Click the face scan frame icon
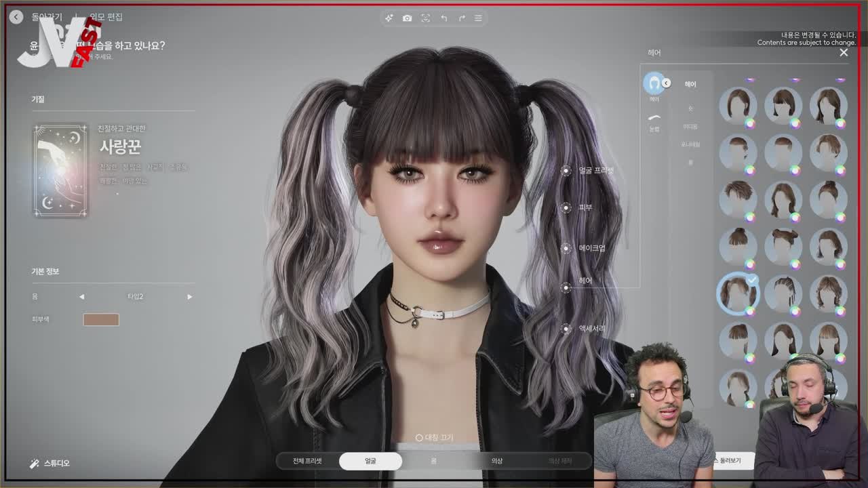 click(426, 18)
